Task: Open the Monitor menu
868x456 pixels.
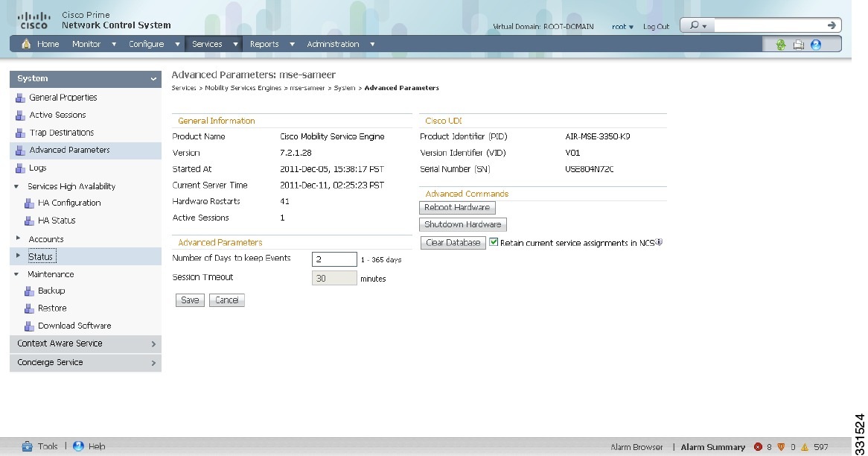Action: click(x=86, y=44)
